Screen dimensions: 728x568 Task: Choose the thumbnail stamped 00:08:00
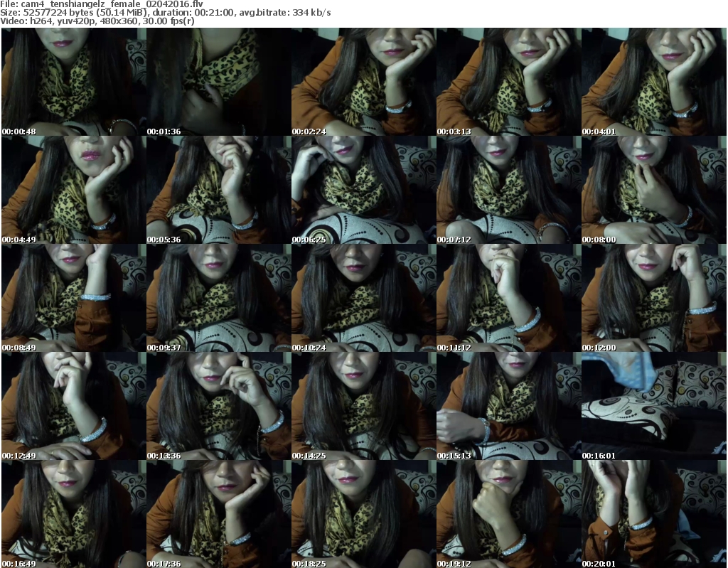point(654,190)
